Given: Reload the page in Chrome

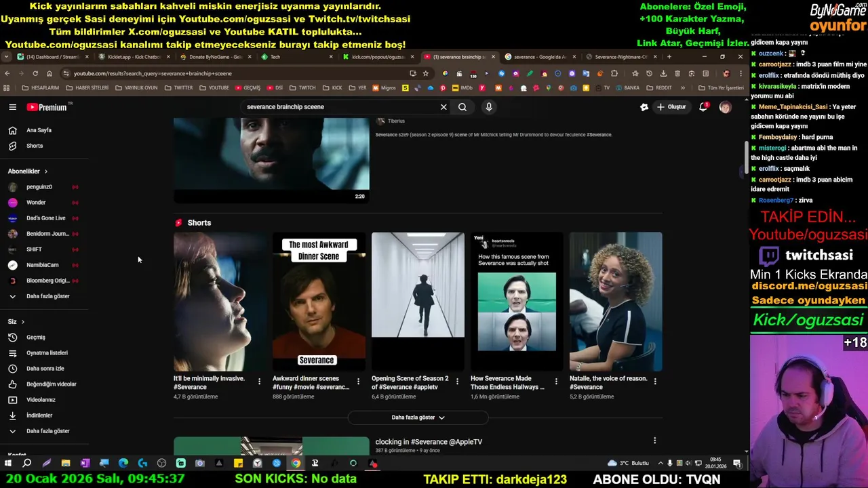Looking at the screenshot, I should pyautogui.click(x=35, y=73).
